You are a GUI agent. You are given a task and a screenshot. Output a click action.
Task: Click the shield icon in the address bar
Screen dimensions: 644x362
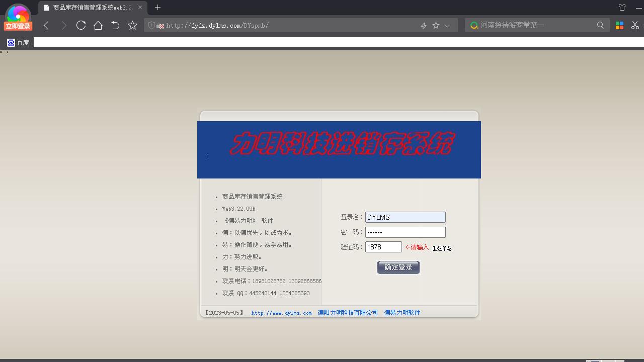pyautogui.click(x=152, y=25)
